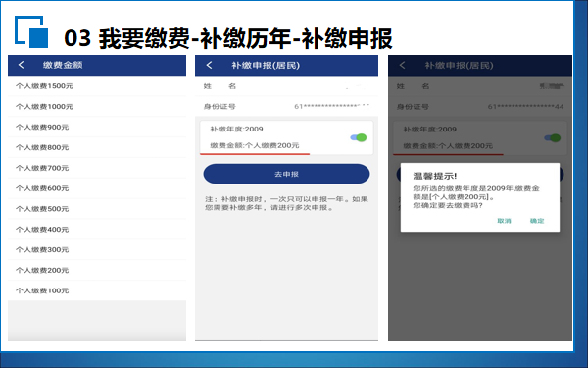
Task: Select 个人缴费1500元 option
Action: pyautogui.click(x=97, y=86)
